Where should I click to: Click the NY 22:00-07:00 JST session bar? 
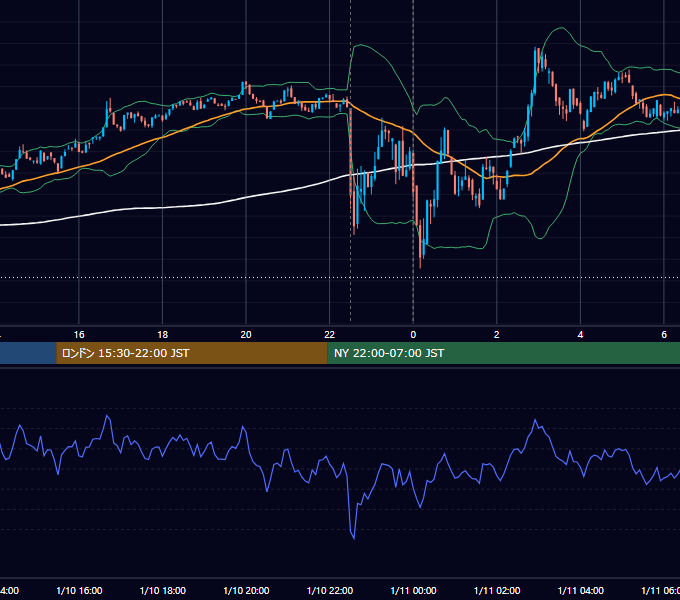[x=503, y=353]
